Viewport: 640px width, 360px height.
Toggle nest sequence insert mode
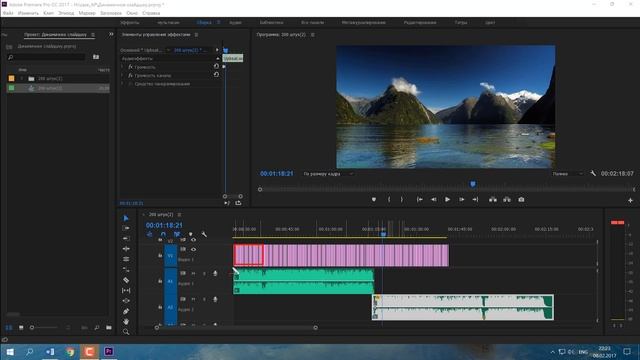click(x=150, y=234)
